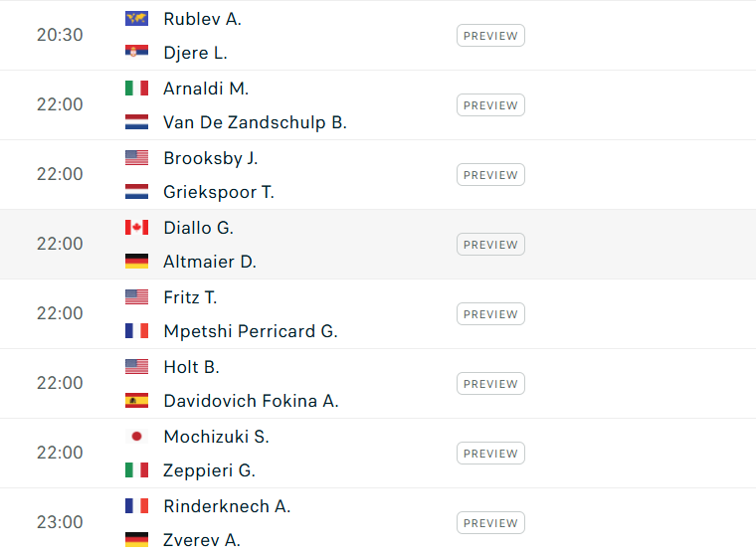
Task: Select player name Zverev A.
Action: (202, 540)
